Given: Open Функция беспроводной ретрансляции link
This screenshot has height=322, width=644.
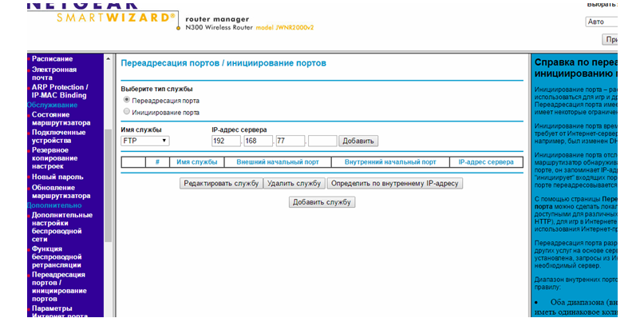Looking at the screenshot, I should click(x=57, y=257).
